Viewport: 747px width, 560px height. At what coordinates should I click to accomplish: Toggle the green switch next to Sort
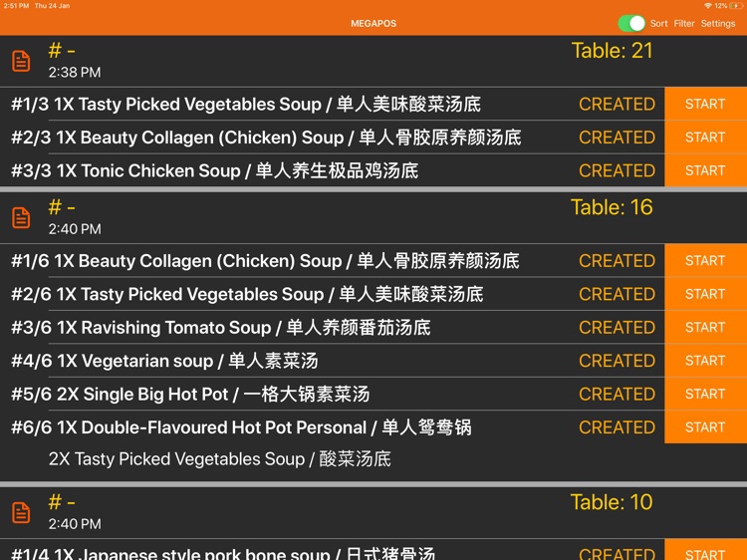(631, 23)
